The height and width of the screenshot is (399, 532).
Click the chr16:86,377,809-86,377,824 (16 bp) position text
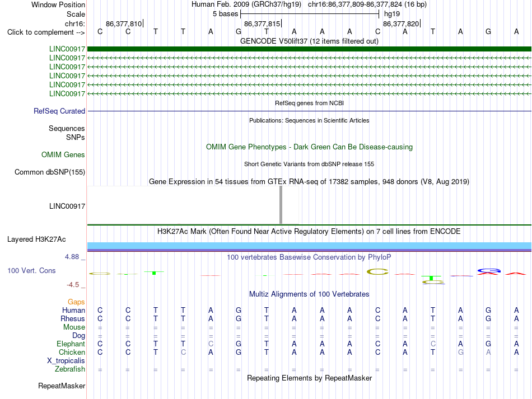[x=367, y=4]
